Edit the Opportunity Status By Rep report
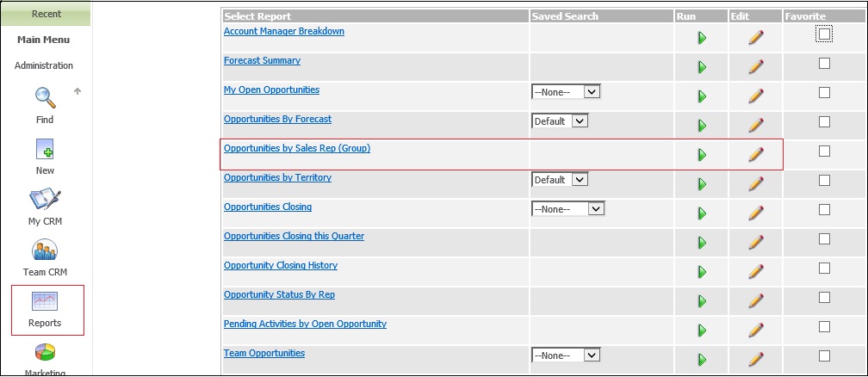Image resolution: width=868 pixels, height=377 pixels. (x=756, y=301)
